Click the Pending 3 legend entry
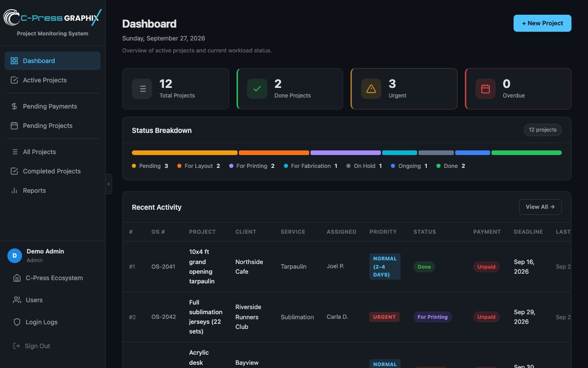The height and width of the screenshot is (368, 588). click(x=150, y=166)
